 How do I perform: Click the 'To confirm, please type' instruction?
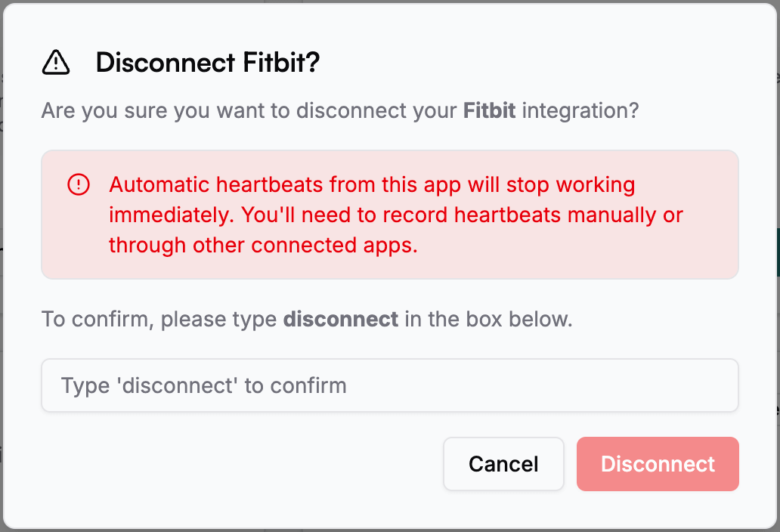pyautogui.click(x=159, y=319)
